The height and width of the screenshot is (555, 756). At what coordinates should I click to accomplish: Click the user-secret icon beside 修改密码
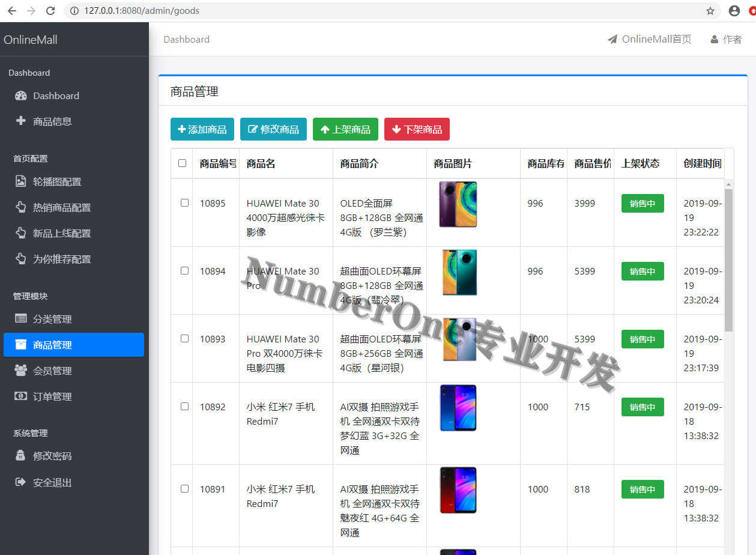21,456
